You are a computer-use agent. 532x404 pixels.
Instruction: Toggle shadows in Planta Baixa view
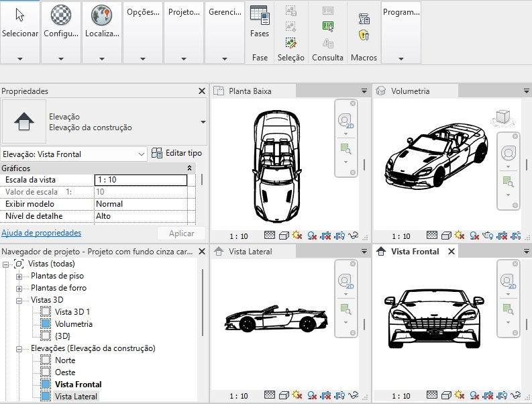point(312,236)
